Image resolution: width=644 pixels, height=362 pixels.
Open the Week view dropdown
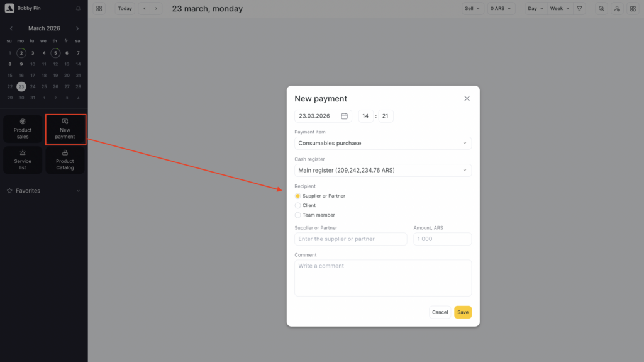point(559,9)
